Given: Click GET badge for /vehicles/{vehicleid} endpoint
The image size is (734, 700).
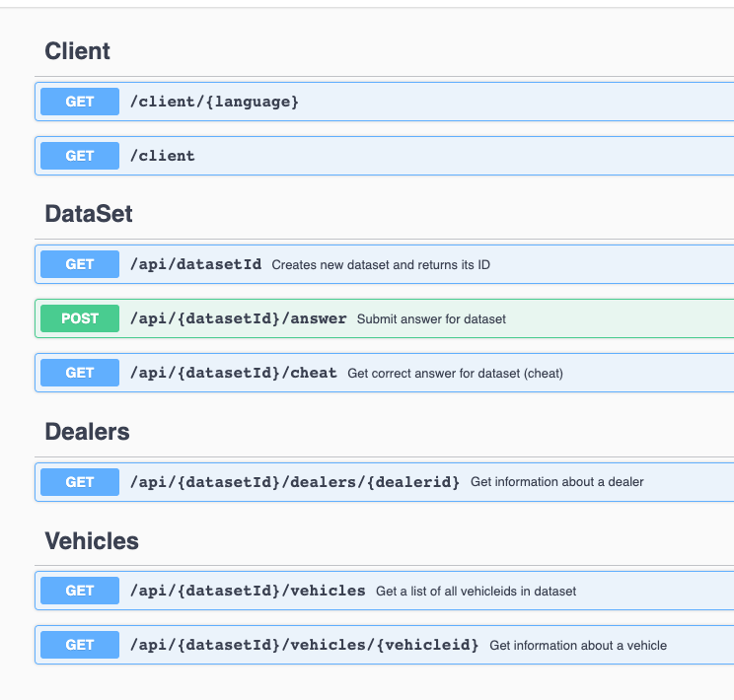Looking at the screenshot, I should [80, 645].
